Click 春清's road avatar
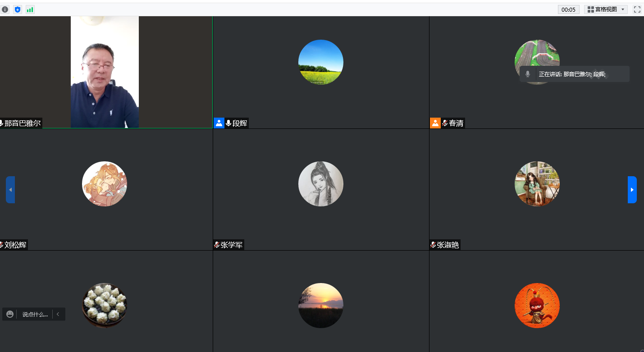This screenshot has width=644, height=352. click(537, 62)
